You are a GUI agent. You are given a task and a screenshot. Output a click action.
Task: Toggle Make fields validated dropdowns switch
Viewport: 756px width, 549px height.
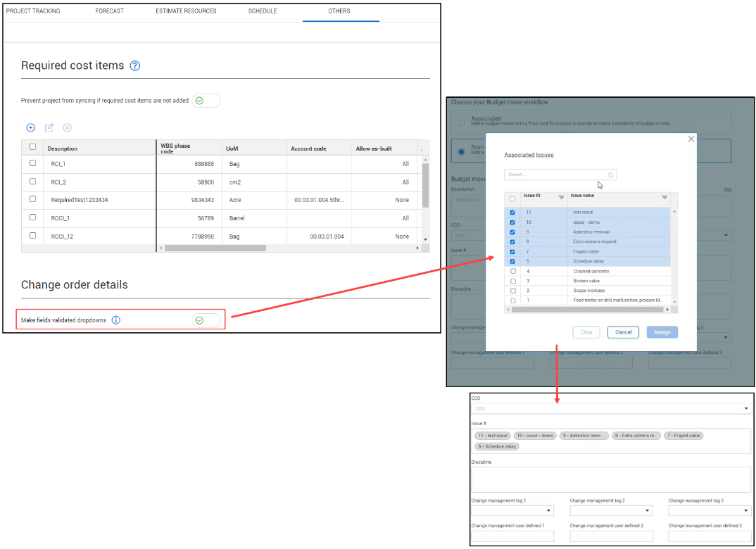click(x=206, y=320)
